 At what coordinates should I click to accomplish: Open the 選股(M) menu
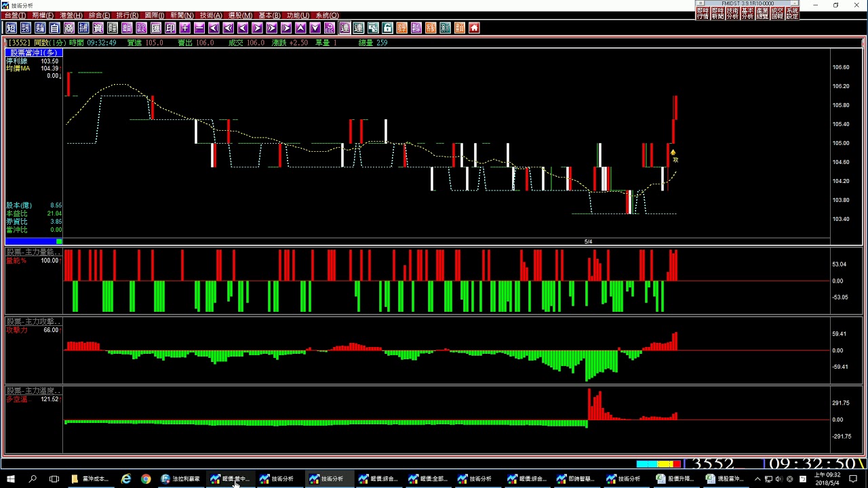click(x=240, y=15)
